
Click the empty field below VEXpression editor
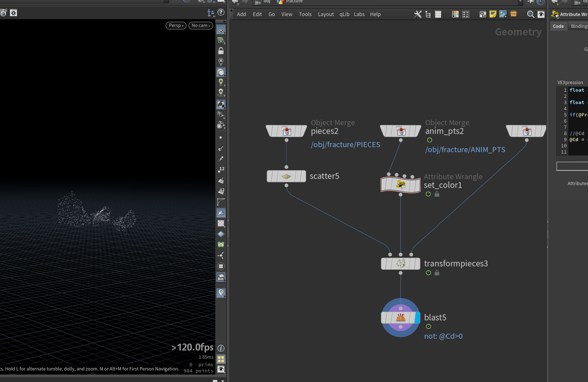(572, 166)
